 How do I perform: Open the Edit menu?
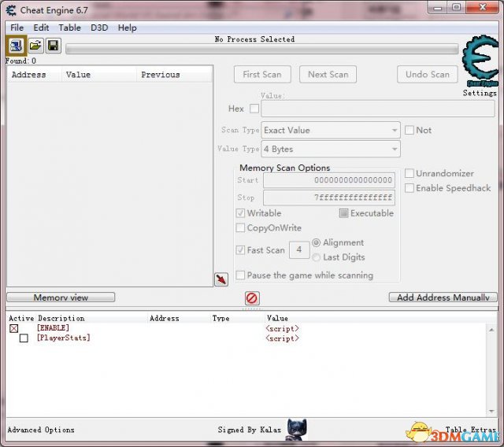click(x=41, y=28)
